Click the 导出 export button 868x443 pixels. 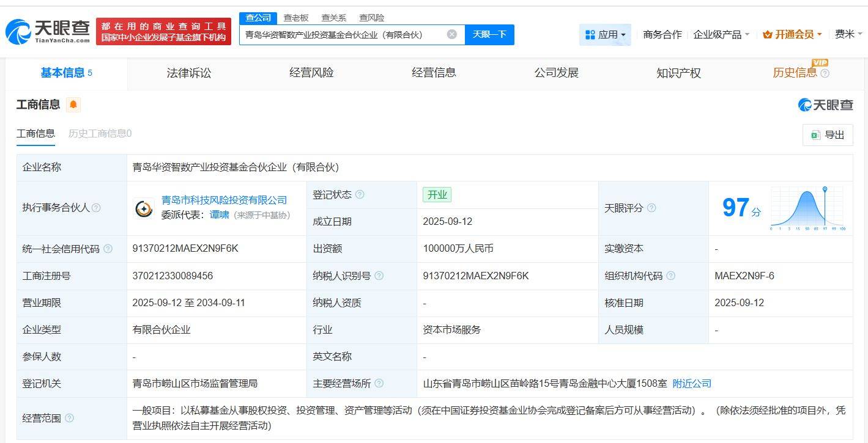[828, 135]
